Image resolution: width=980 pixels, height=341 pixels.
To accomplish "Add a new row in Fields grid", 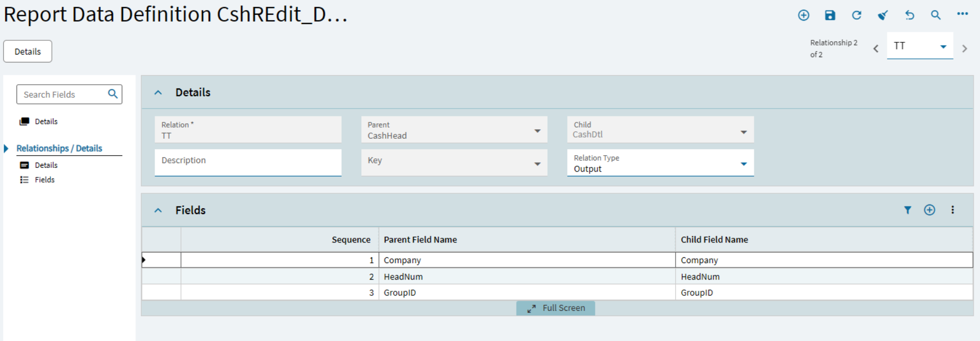I will (x=930, y=210).
